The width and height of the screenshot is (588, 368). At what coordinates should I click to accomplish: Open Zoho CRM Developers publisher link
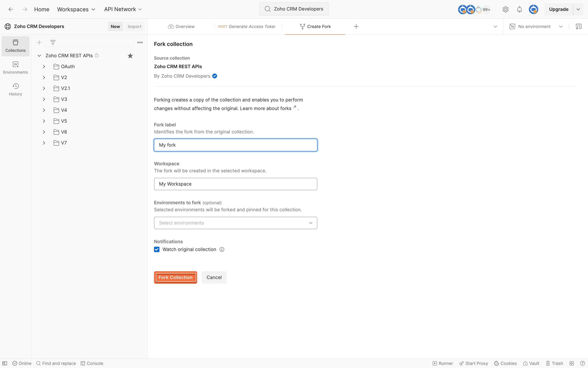click(x=186, y=76)
